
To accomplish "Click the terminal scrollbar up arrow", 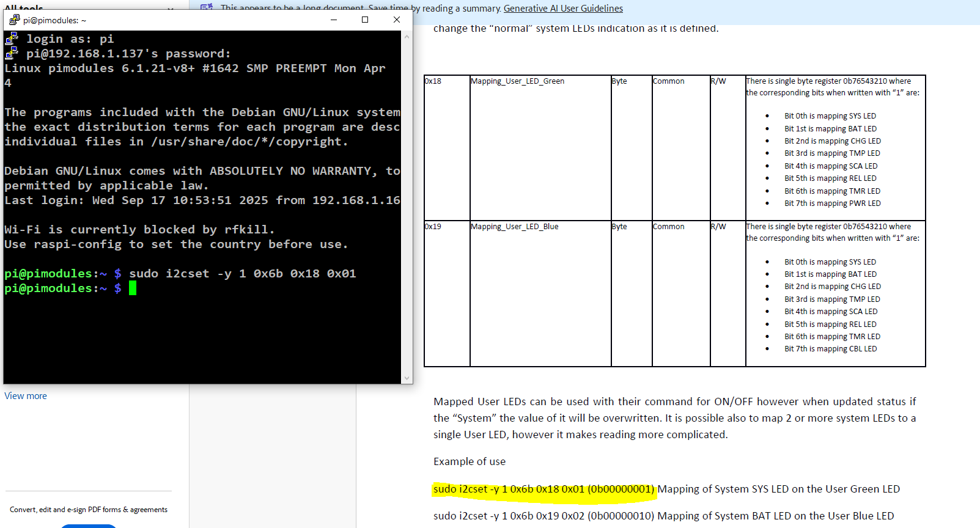I will [407, 37].
